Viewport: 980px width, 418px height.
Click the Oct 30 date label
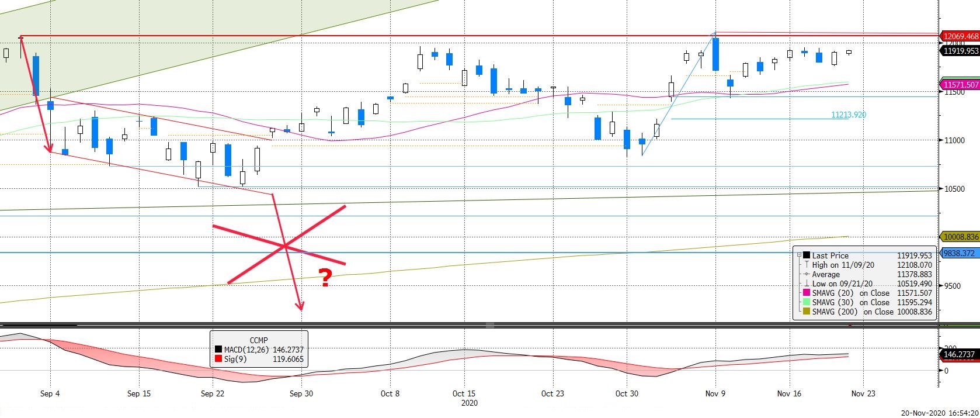click(x=627, y=393)
